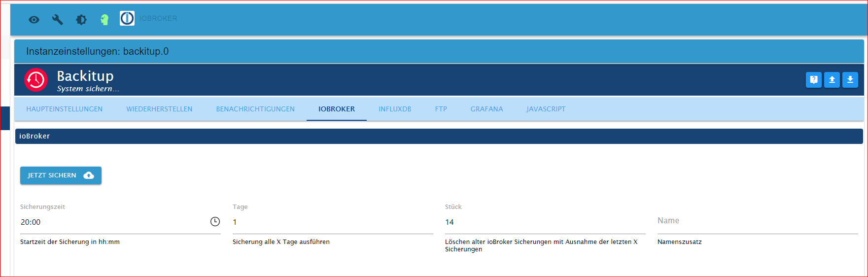
Task: Open the WIEDERHERSTELLEN tab
Action: click(x=159, y=109)
